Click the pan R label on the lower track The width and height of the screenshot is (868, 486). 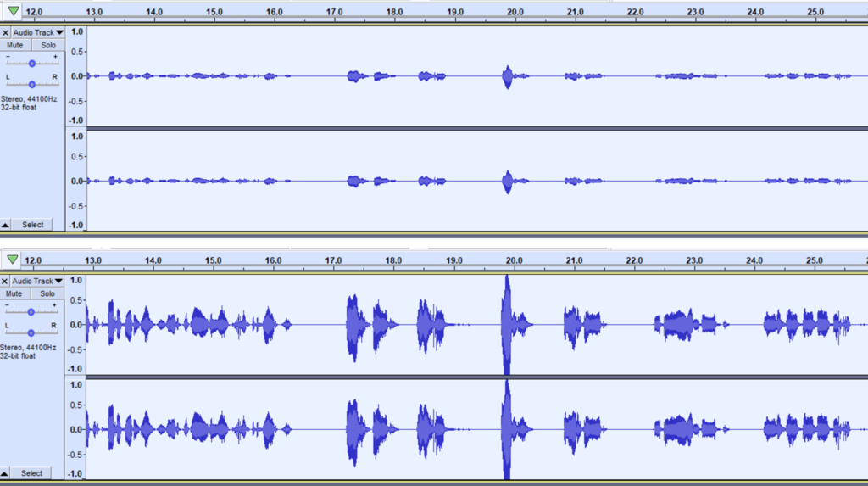click(53, 326)
